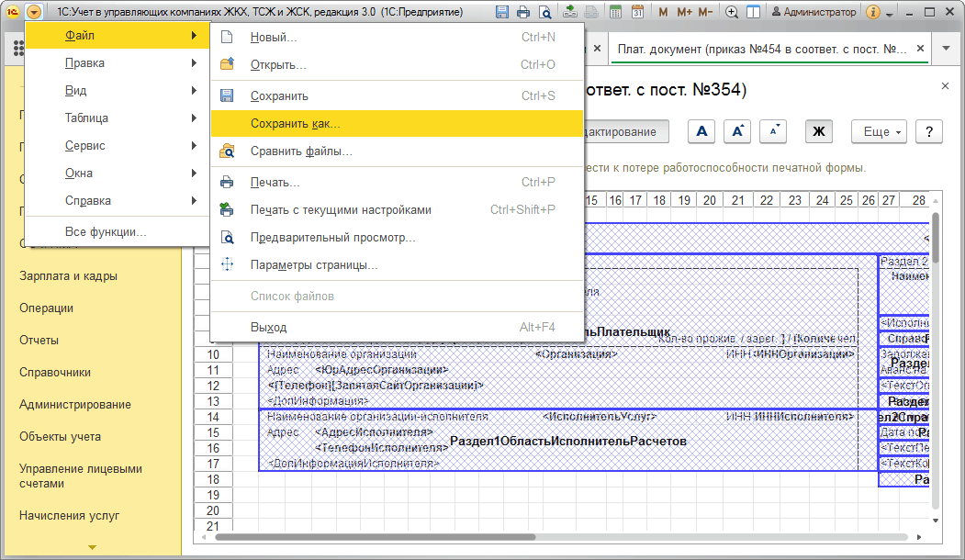Image resolution: width=965 pixels, height=560 pixels.
Task: Open Администрирование section in sidebar
Action: [75, 404]
